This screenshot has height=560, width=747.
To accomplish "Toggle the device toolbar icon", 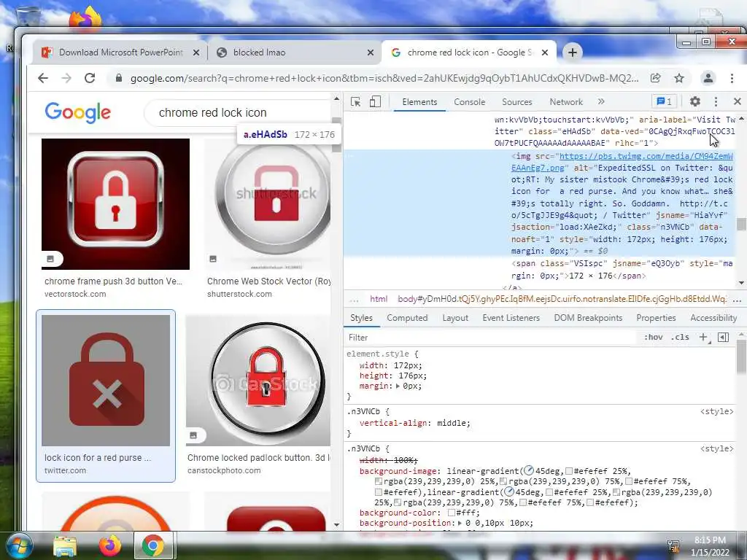I will (x=375, y=102).
